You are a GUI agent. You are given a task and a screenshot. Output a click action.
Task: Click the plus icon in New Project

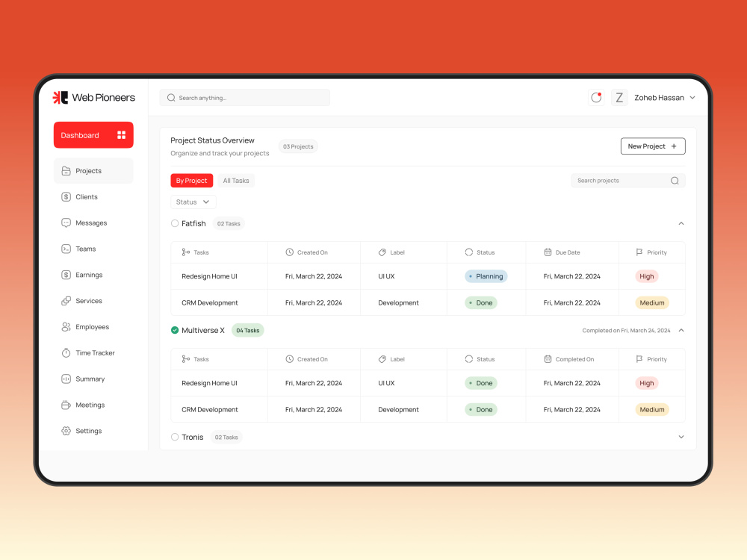click(674, 146)
